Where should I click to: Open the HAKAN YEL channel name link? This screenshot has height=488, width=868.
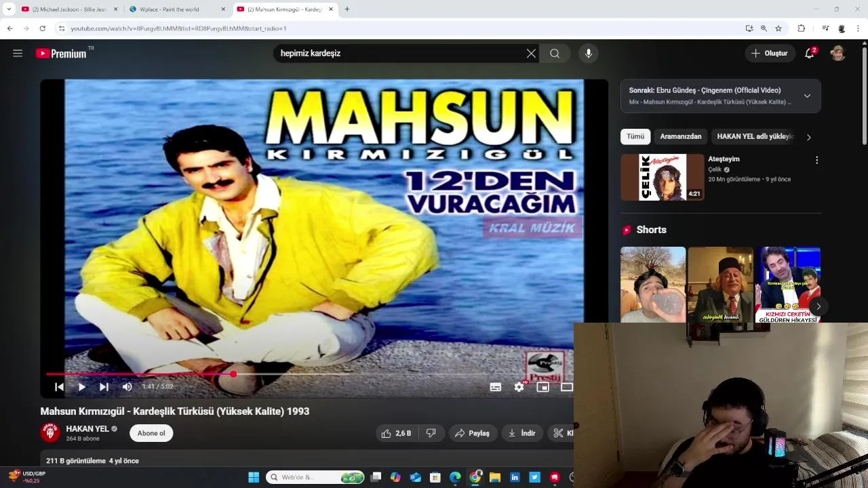click(x=87, y=429)
